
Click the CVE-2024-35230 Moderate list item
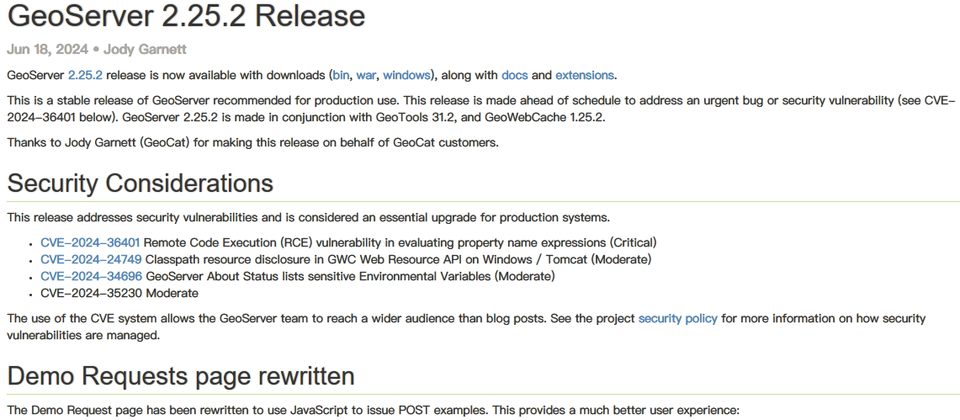119,293
